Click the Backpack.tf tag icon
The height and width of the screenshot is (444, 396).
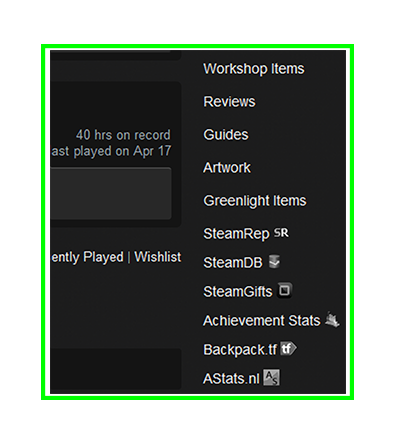(x=288, y=349)
